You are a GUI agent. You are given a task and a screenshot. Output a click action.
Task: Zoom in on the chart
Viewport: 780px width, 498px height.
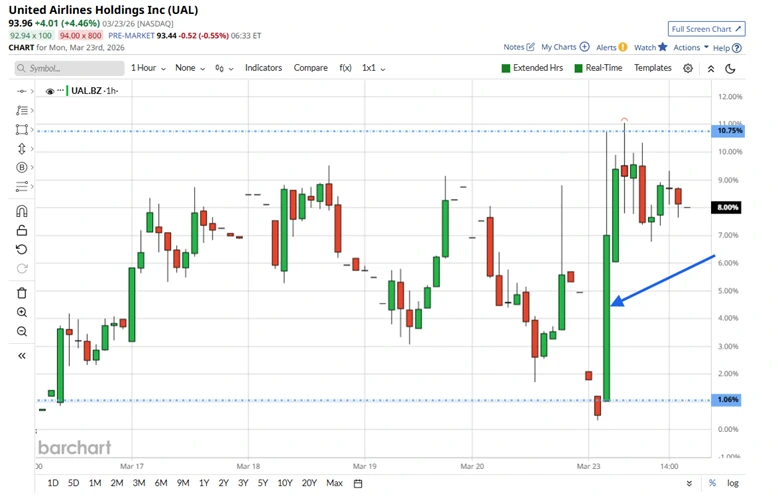(x=22, y=312)
